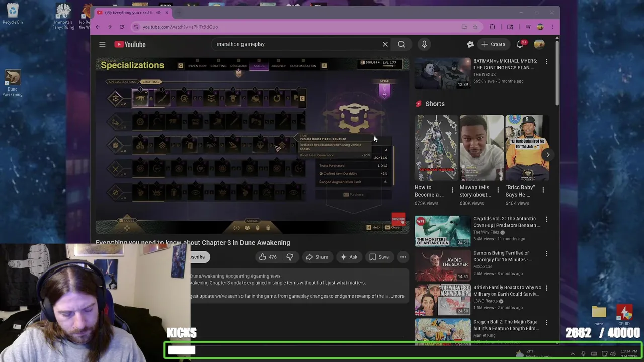Open 'Muwap tells story about' short
Image resolution: width=644 pixels, height=362 pixels.
481,148
